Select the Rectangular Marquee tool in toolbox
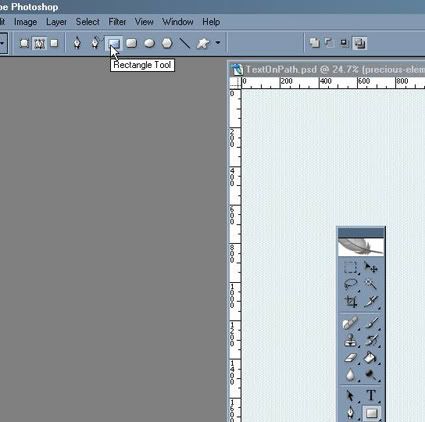The width and height of the screenshot is (425, 422). pos(351,268)
